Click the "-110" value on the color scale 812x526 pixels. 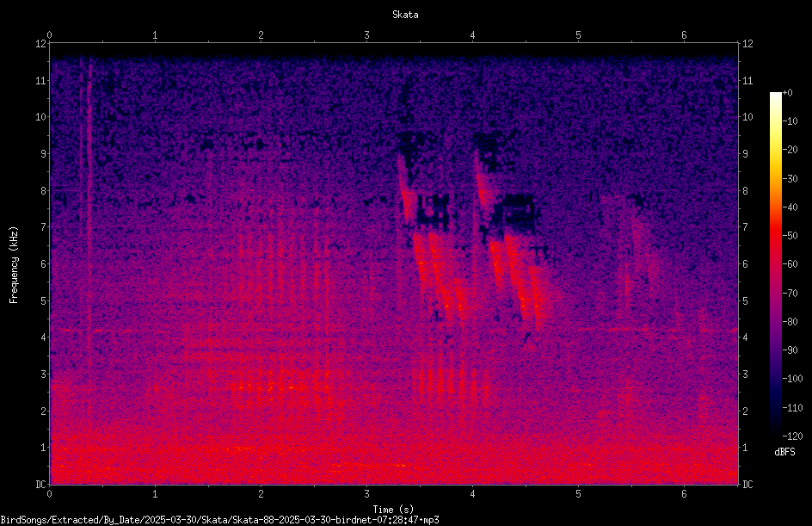[793, 408]
